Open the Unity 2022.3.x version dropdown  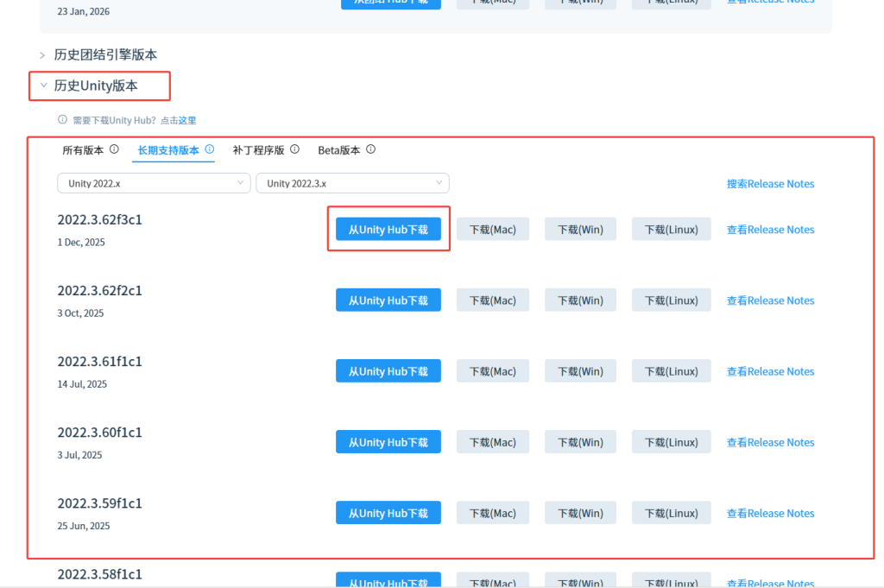[352, 183]
